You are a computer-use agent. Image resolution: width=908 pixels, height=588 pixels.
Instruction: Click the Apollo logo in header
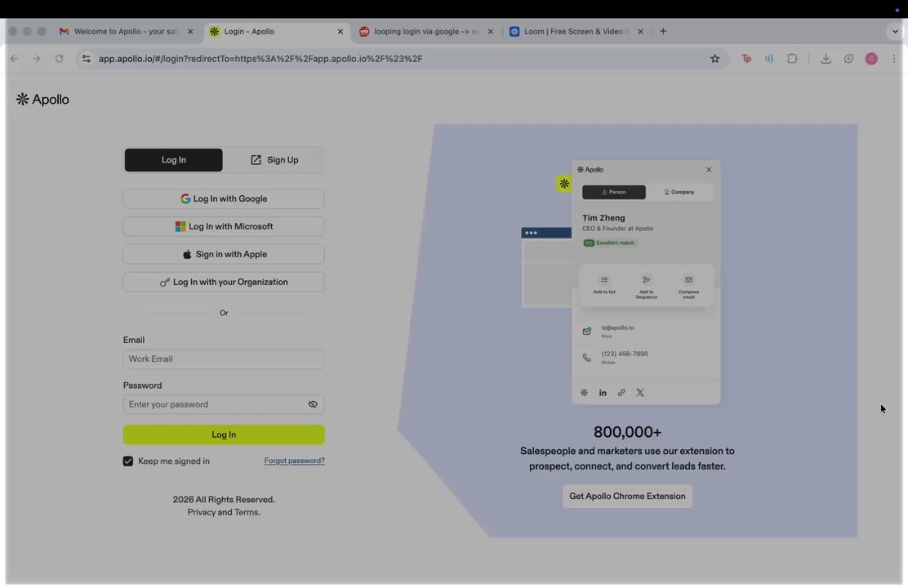[42, 100]
